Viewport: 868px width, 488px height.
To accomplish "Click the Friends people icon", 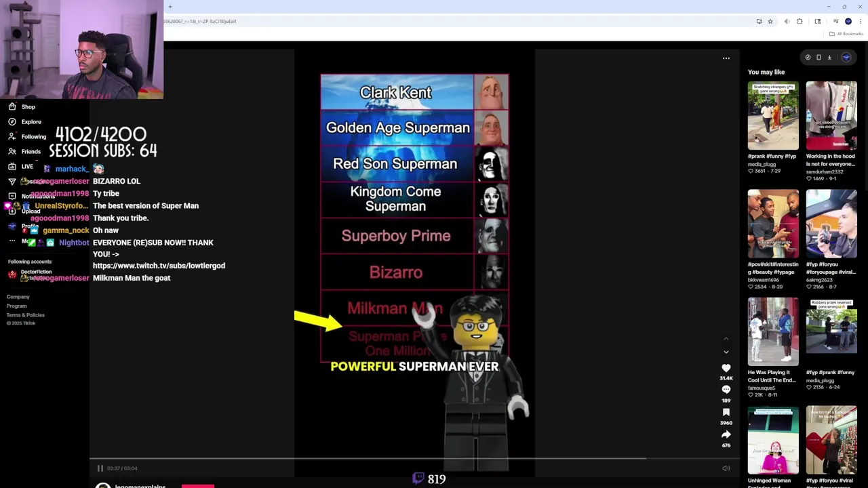I will pyautogui.click(x=12, y=152).
